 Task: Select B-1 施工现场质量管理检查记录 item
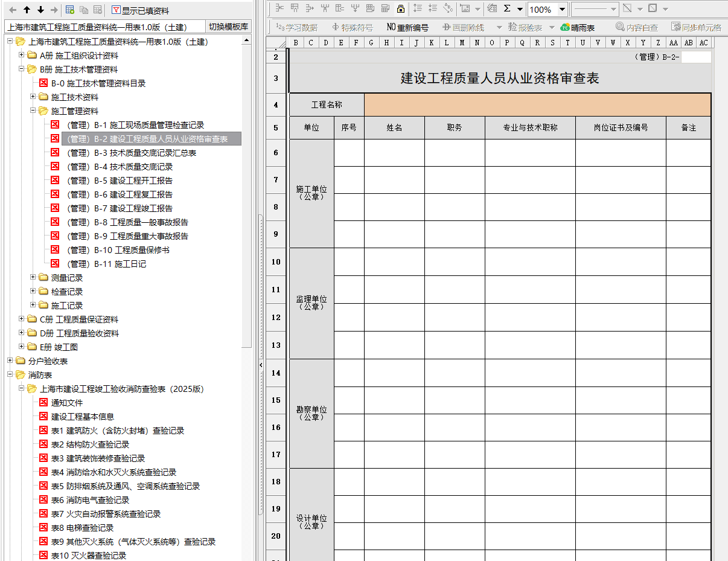tap(136, 125)
